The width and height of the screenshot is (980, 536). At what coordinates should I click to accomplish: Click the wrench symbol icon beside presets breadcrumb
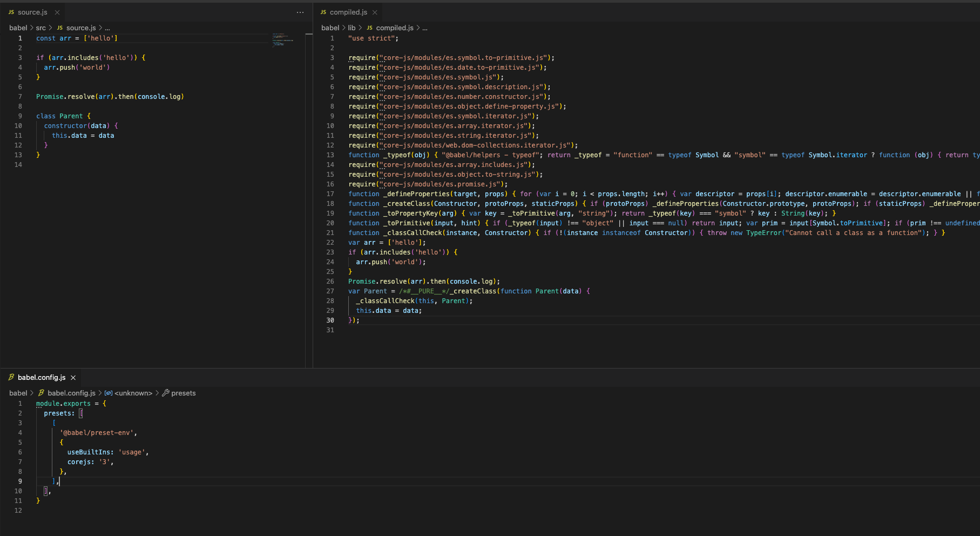click(166, 393)
